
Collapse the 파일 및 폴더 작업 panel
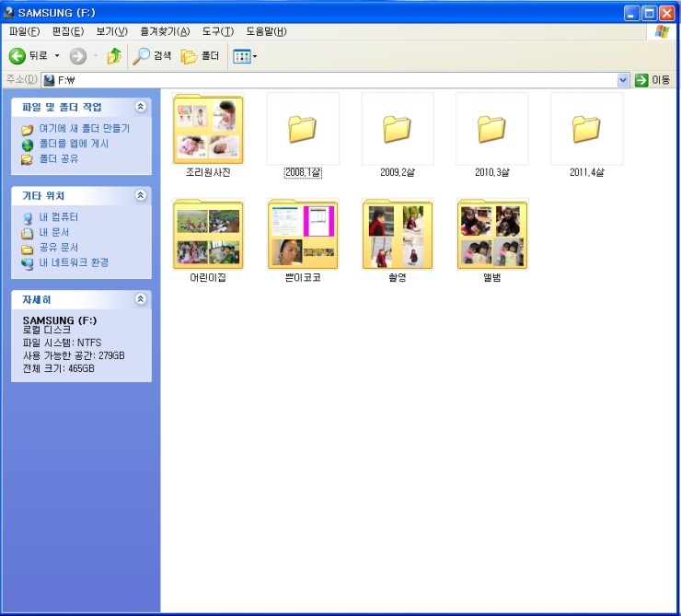[x=140, y=108]
